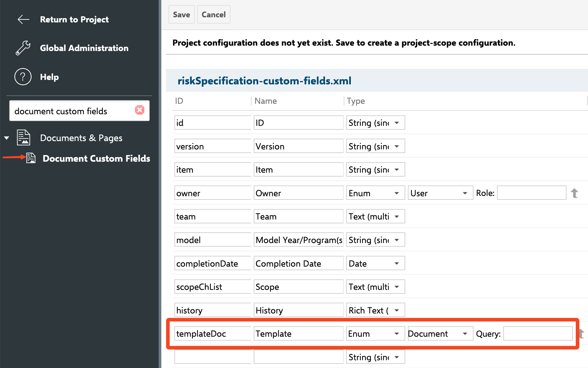Click the wrench icon for Global Administration
Image resolution: width=588 pixels, height=368 pixels.
coord(23,48)
